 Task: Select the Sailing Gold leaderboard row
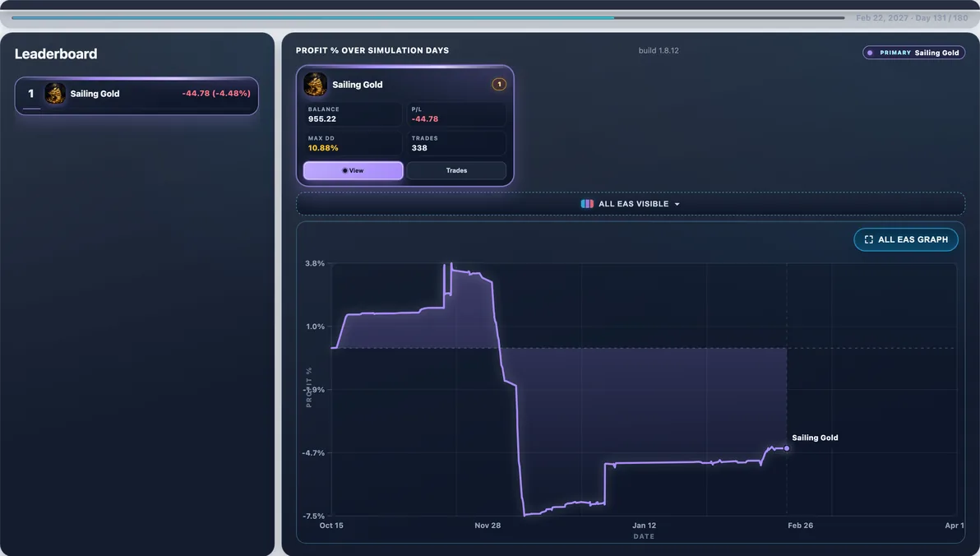click(136, 95)
